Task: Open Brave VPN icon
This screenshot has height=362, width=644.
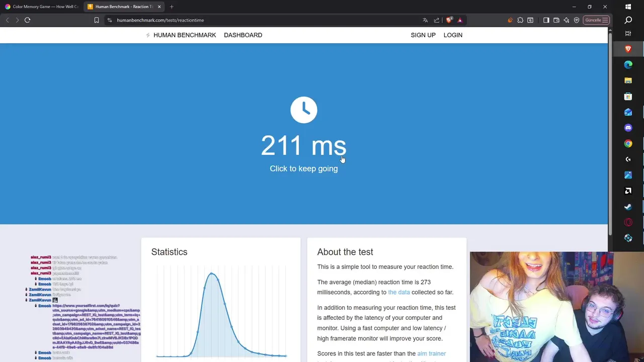Action: click(x=577, y=20)
